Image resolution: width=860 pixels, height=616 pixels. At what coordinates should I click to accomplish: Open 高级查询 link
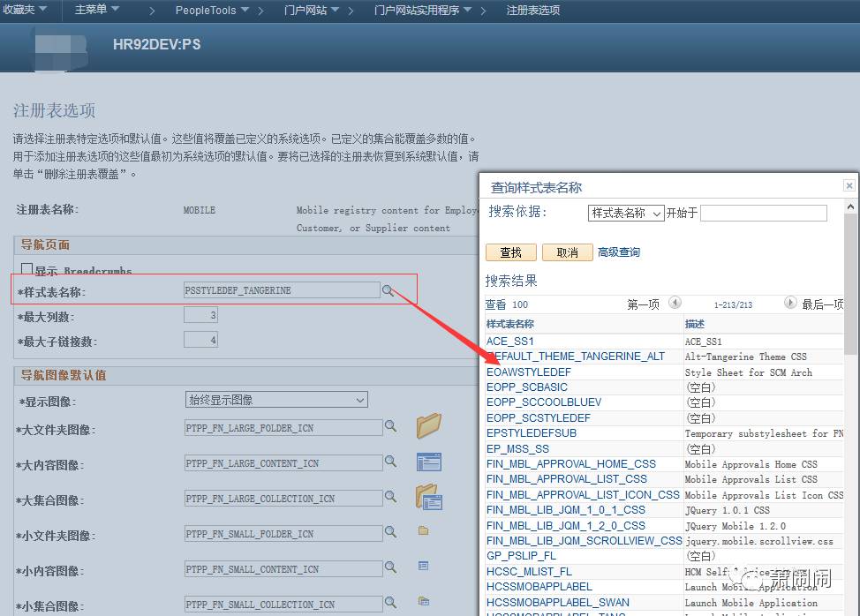click(619, 252)
